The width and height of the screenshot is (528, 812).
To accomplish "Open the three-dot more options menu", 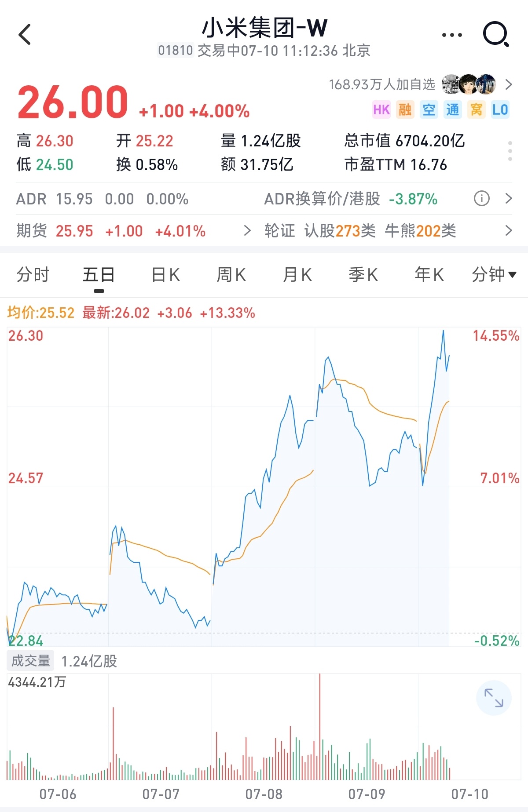I will pyautogui.click(x=452, y=35).
